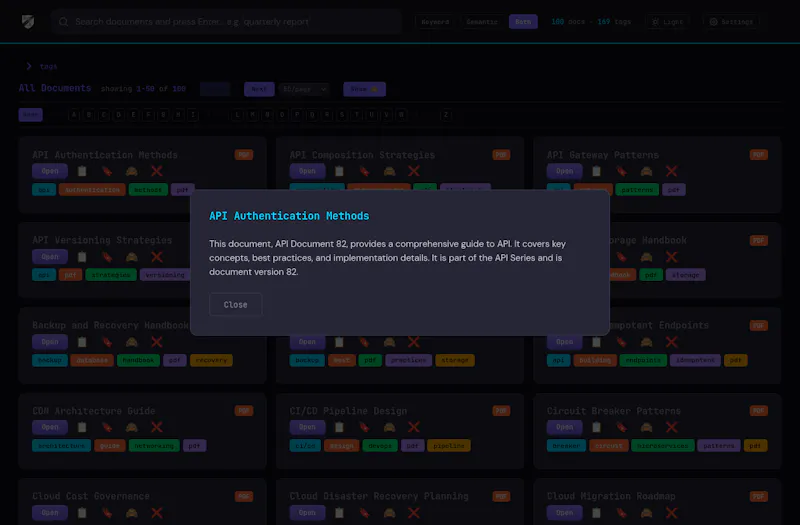The height and width of the screenshot is (525, 800).
Task: Click the authentication tag chip
Action: tap(92, 190)
